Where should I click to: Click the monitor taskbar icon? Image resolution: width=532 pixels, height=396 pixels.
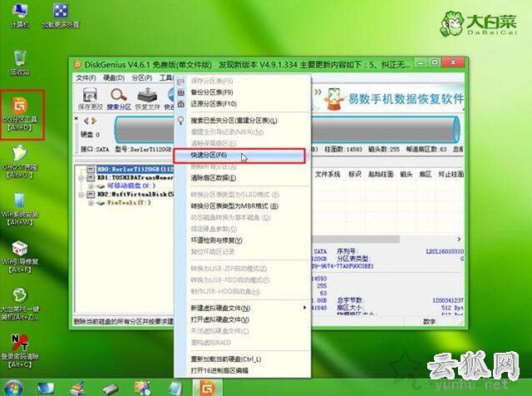(x=46, y=389)
